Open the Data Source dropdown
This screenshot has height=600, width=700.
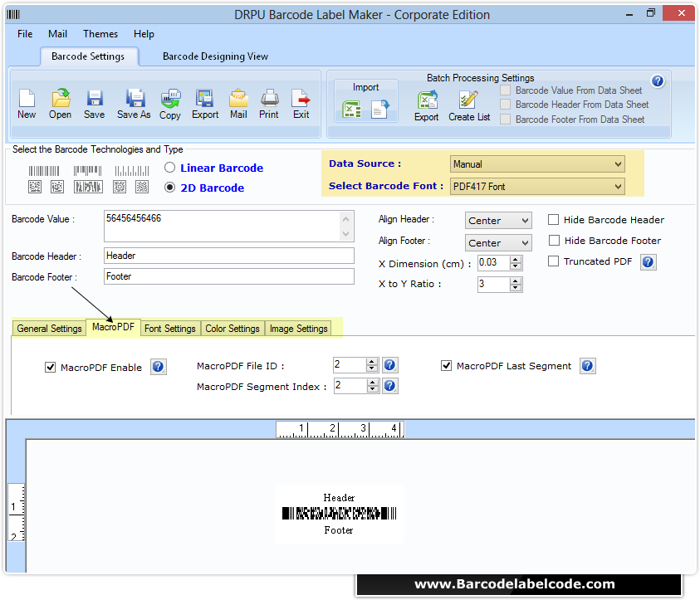(x=537, y=164)
